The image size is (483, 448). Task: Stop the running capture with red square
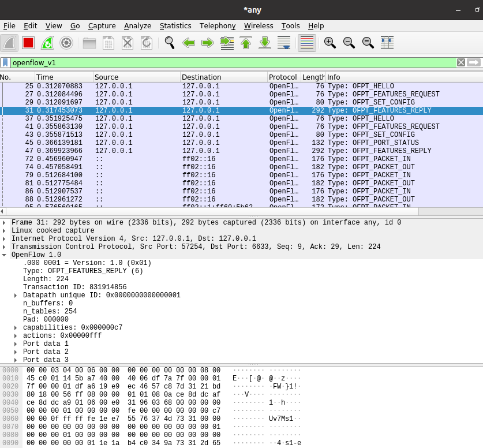[x=28, y=43]
